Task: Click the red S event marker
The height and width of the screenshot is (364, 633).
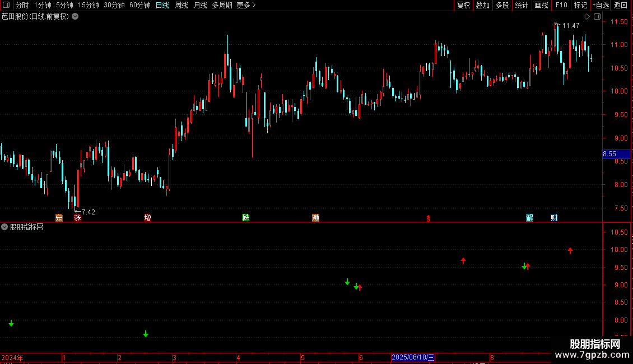Action: tap(429, 218)
